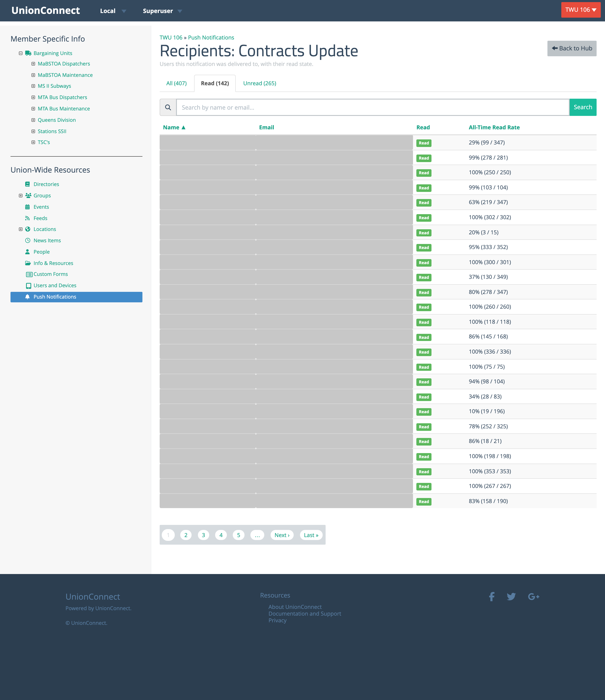Viewport: 605px width, 700px height.
Task: Click the Powered by UnionConnect footer text
Action: [98, 608]
